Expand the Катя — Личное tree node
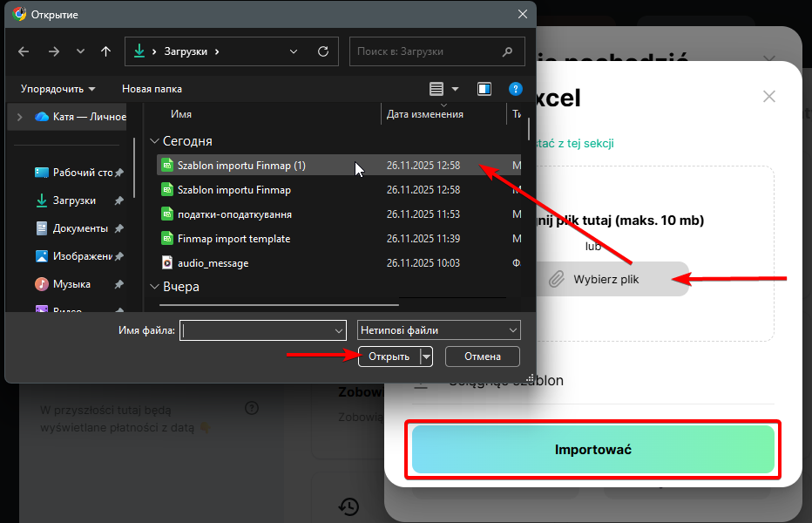Image resolution: width=812 pixels, height=523 pixels. tap(19, 117)
